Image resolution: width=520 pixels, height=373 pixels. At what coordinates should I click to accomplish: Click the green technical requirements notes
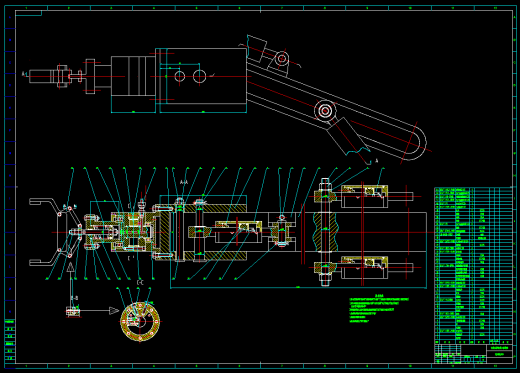pos(379,309)
